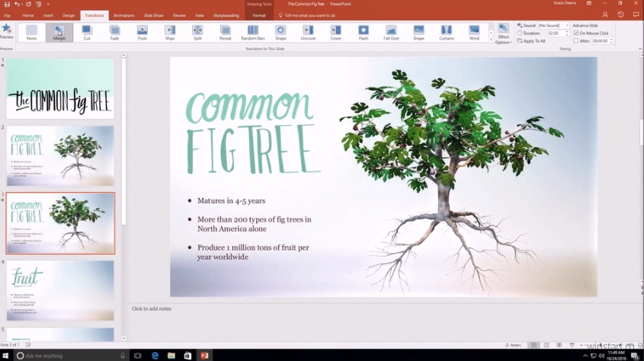This screenshot has width=644, height=361.
Task: Select the Wipe transition
Action: tap(170, 33)
